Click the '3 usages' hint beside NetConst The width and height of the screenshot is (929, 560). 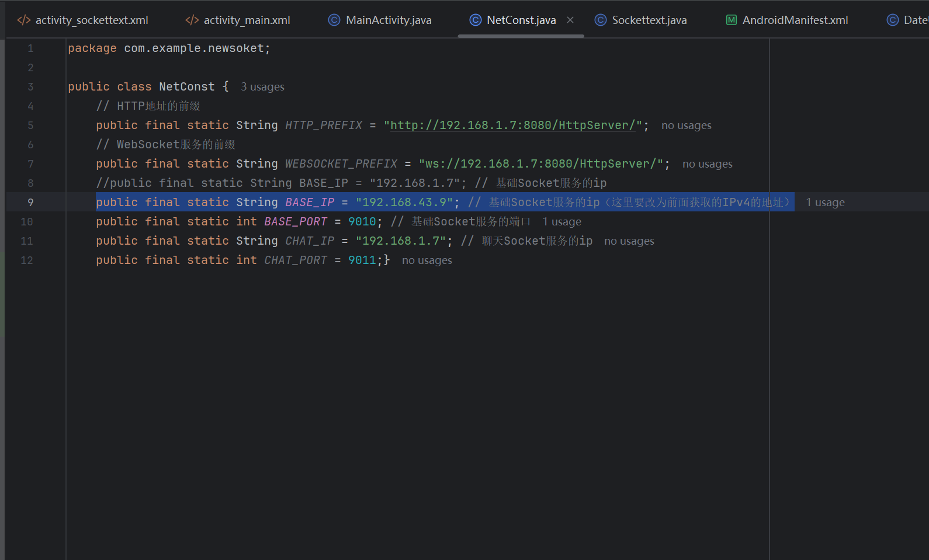coord(262,87)
